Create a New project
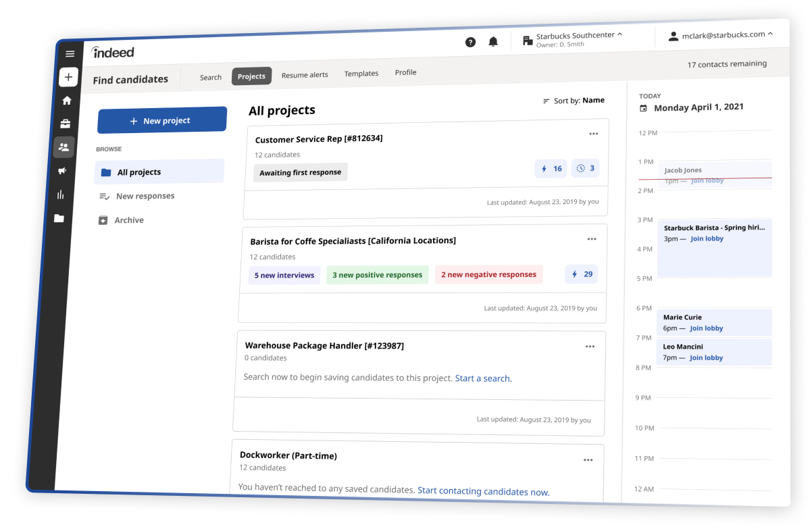Screen dimensions: 812x531 162,120
